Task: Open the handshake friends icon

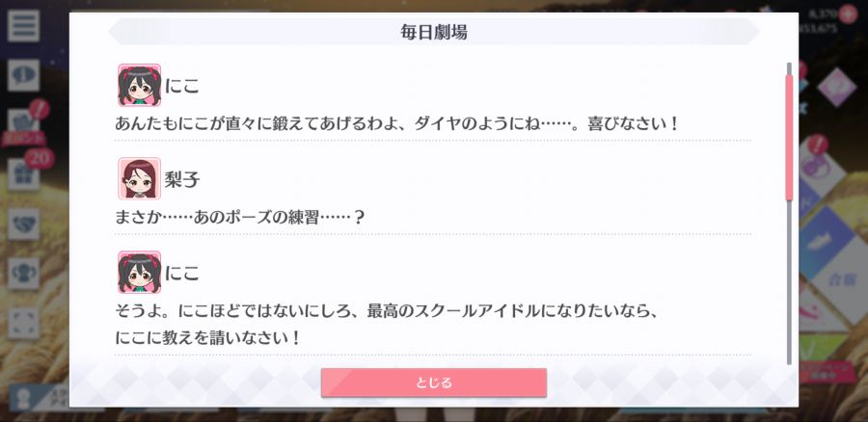Action: tap(23, 224)
